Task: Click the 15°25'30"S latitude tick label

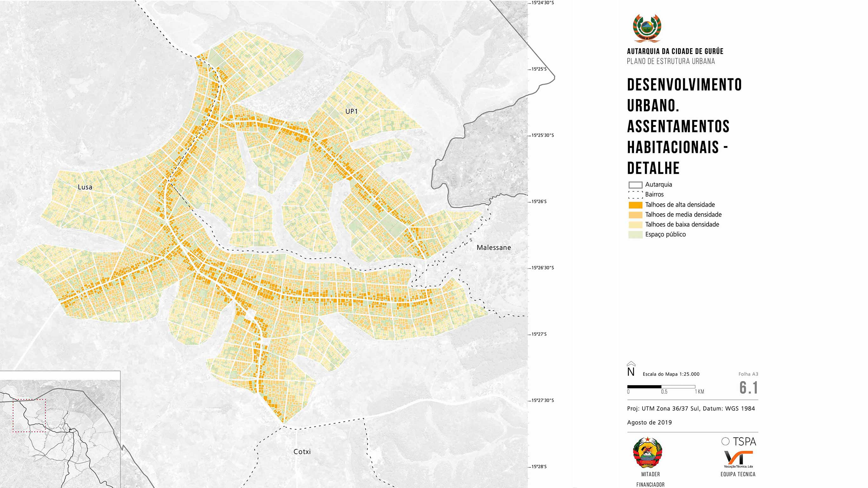Action: point(542,135)
